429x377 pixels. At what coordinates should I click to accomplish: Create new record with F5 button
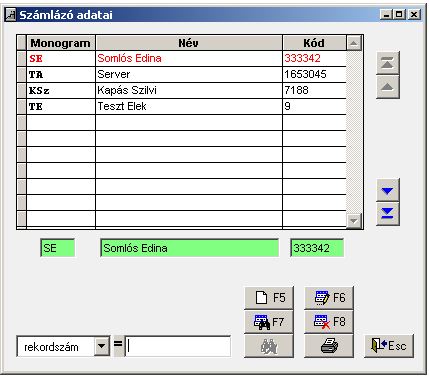coord(269,298)
